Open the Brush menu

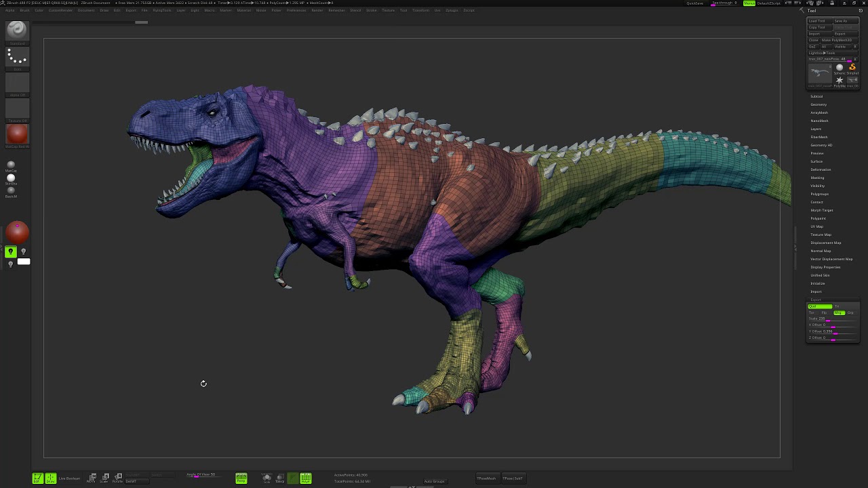pyautogui.click(x=24, y=10)
